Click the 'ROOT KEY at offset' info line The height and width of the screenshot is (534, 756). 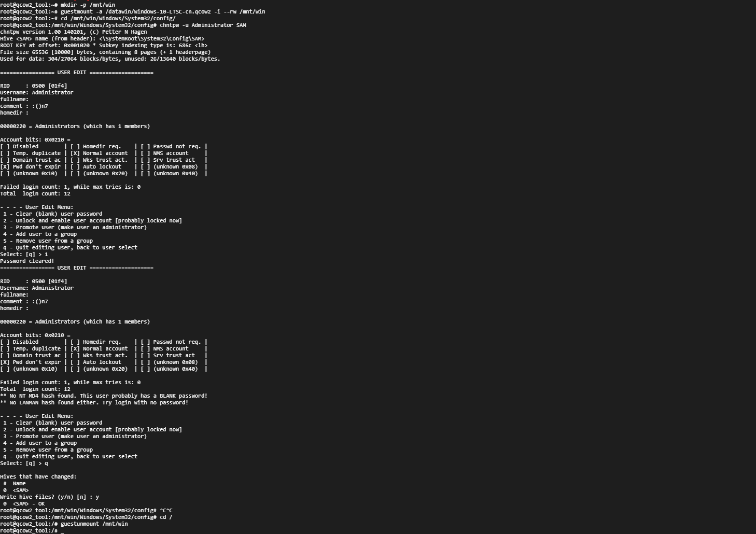tap(104, 45)
